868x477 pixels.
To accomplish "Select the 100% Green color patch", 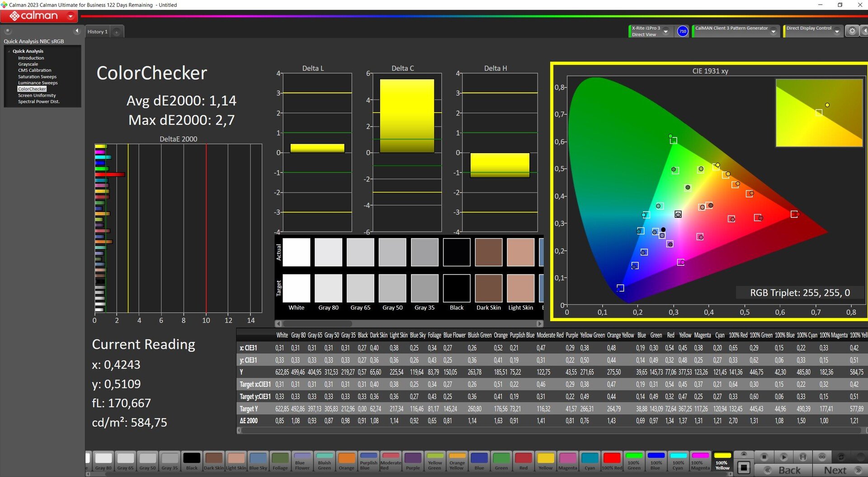I will pos(634,461).
